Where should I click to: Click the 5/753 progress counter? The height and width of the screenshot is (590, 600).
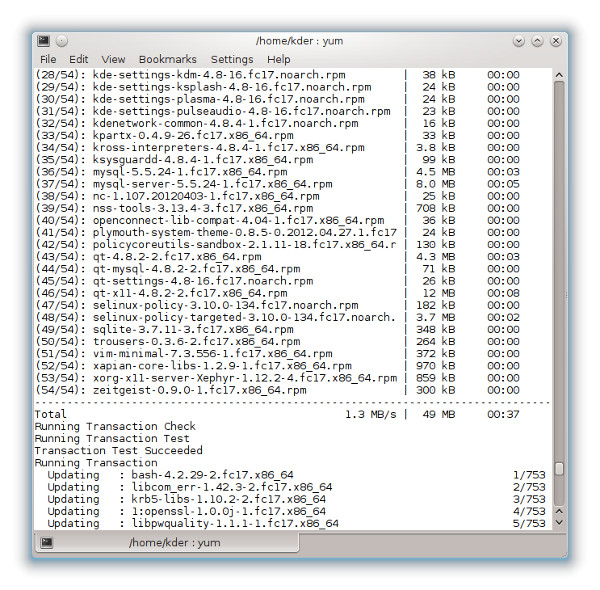pos(529,523)
